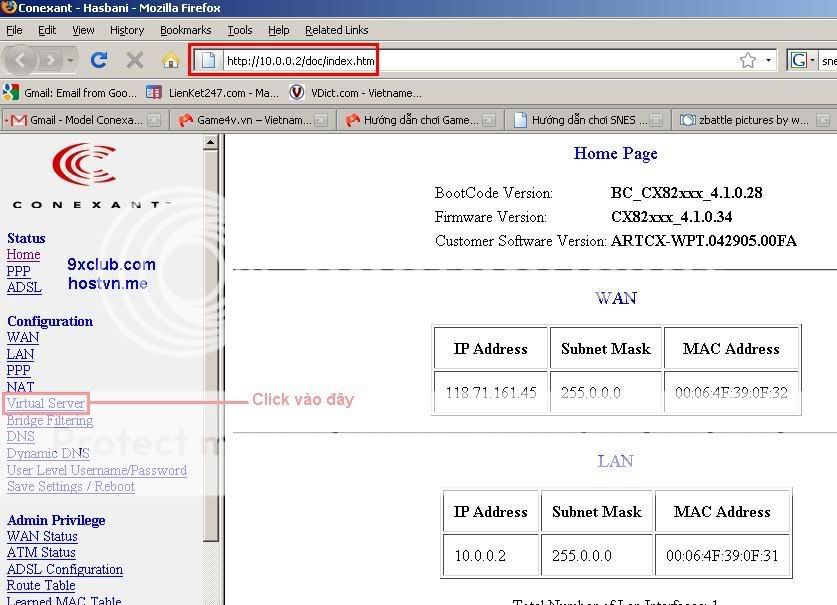Image resolution: width=837 pixels, height=605 pixels.
Task: Open the ADSL Configuration link
Action: [65, 569]
